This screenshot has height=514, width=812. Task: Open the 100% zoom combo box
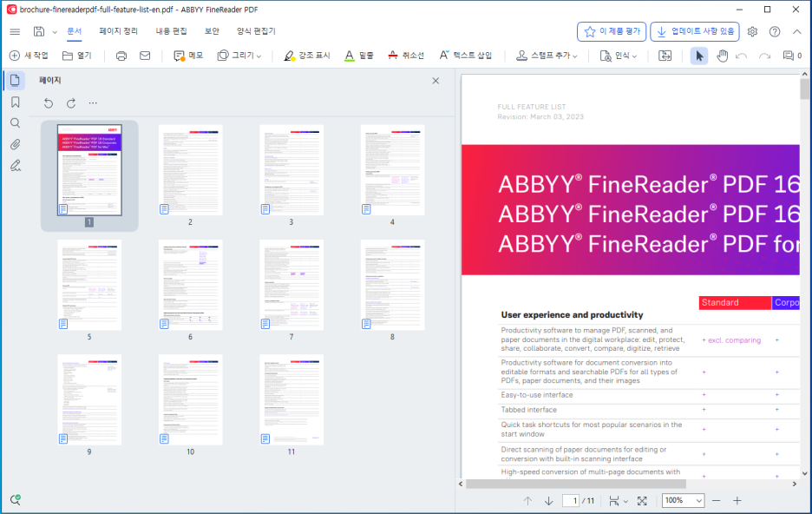[683, 500]
